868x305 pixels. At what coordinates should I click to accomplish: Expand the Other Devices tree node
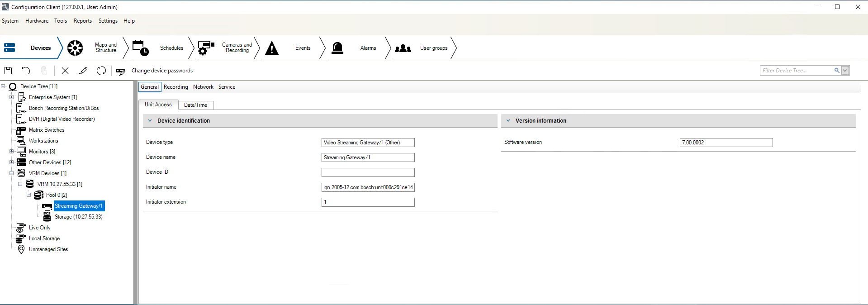12,162
